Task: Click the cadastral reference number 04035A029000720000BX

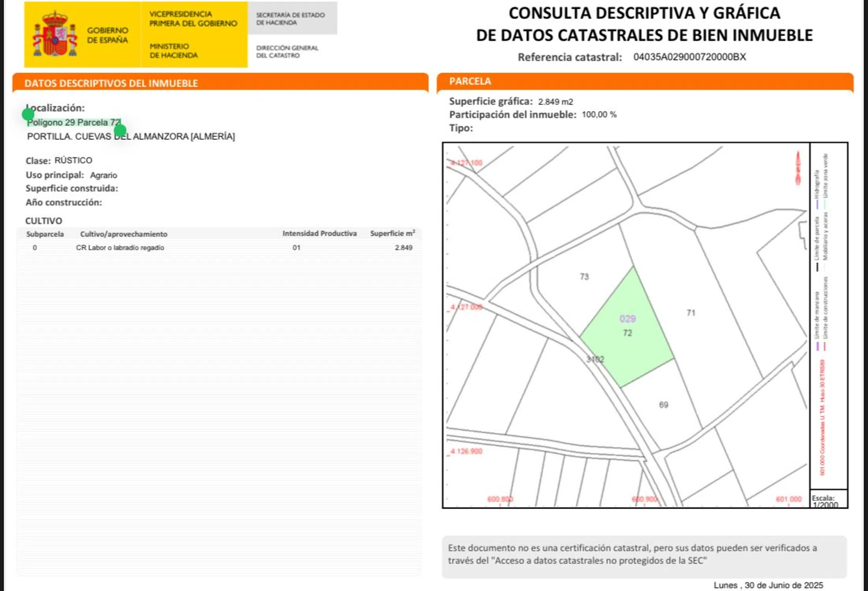Action: click(x=689, y=57)
